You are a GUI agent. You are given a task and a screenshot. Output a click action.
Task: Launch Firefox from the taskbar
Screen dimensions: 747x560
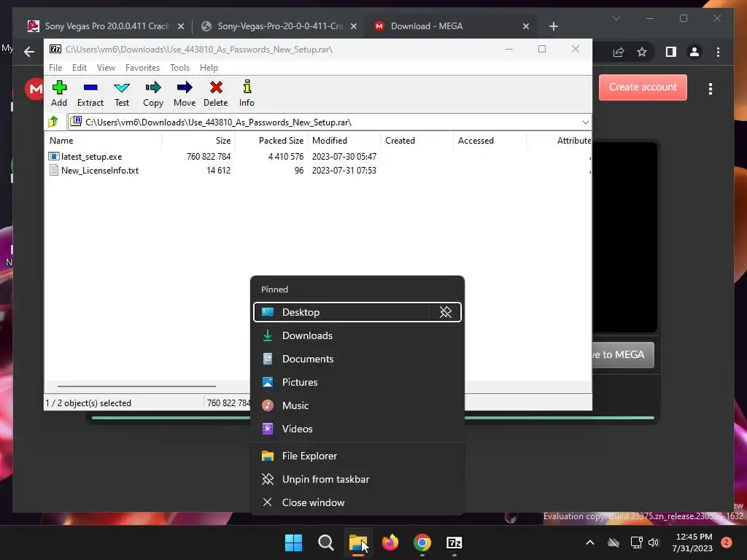click(x=390, y=542)
